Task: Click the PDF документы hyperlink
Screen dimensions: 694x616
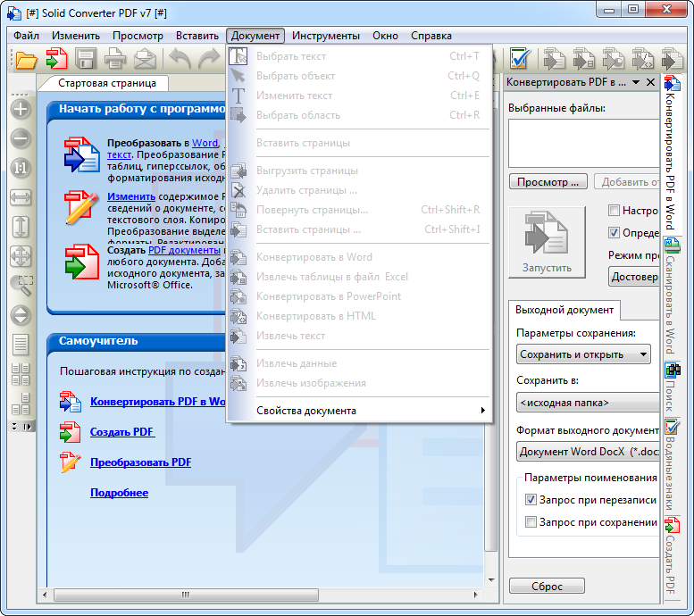Action: pos(184,250)
